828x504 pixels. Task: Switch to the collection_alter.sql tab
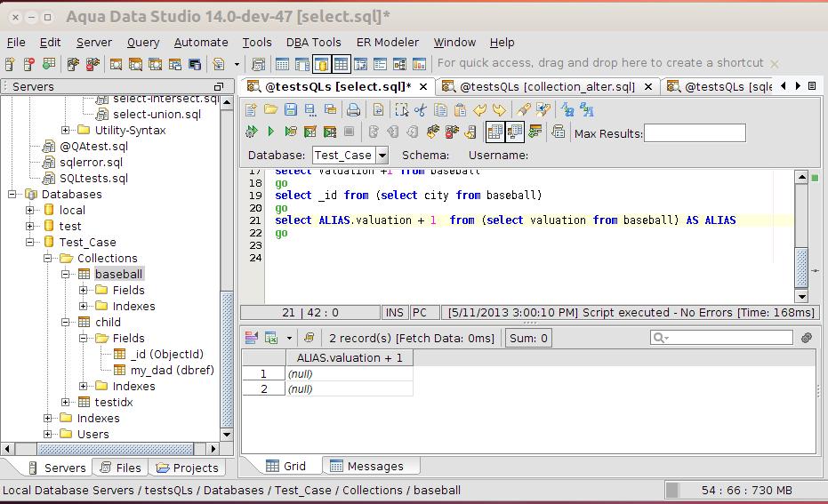[x=548, y=86]
